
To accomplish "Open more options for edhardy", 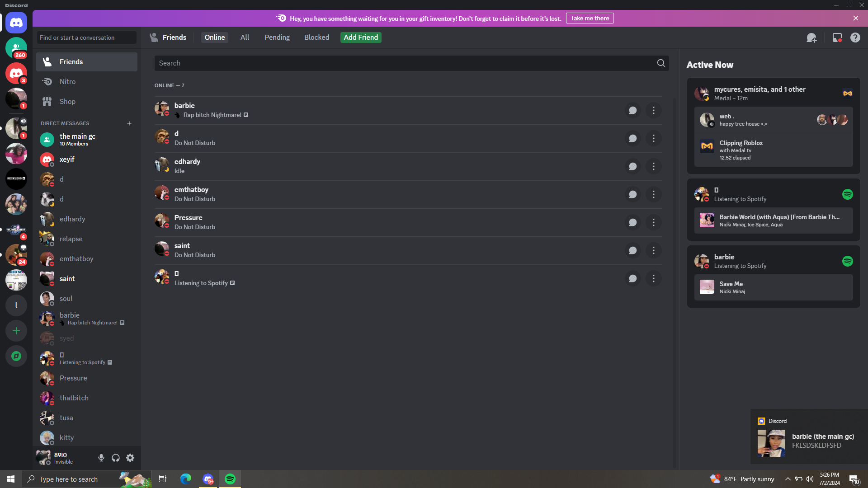I will click(653, 167).
